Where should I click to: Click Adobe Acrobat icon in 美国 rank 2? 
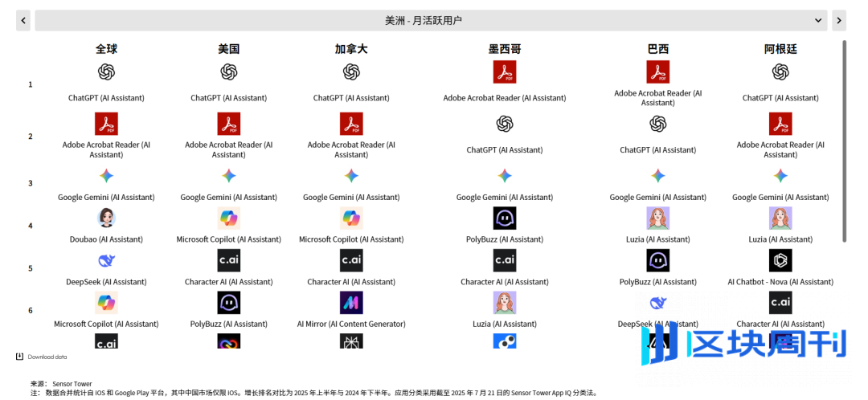[x=228, y=124]
